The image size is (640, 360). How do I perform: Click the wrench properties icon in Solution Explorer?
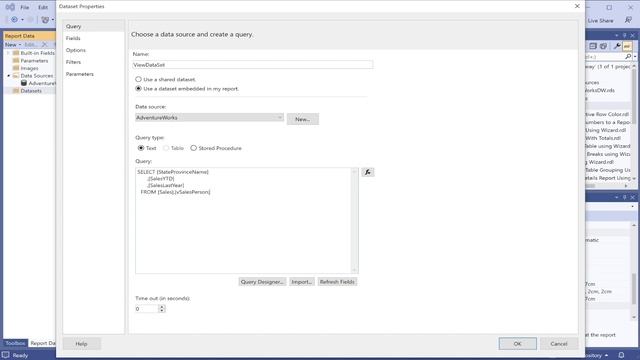(617, 46)
